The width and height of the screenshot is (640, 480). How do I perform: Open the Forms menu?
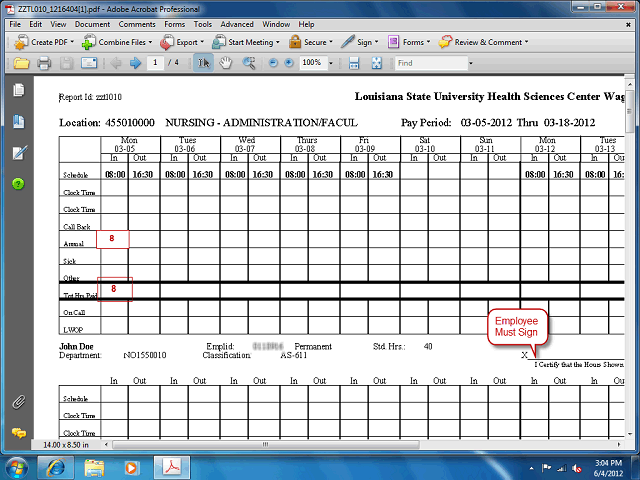click(175, 24)
